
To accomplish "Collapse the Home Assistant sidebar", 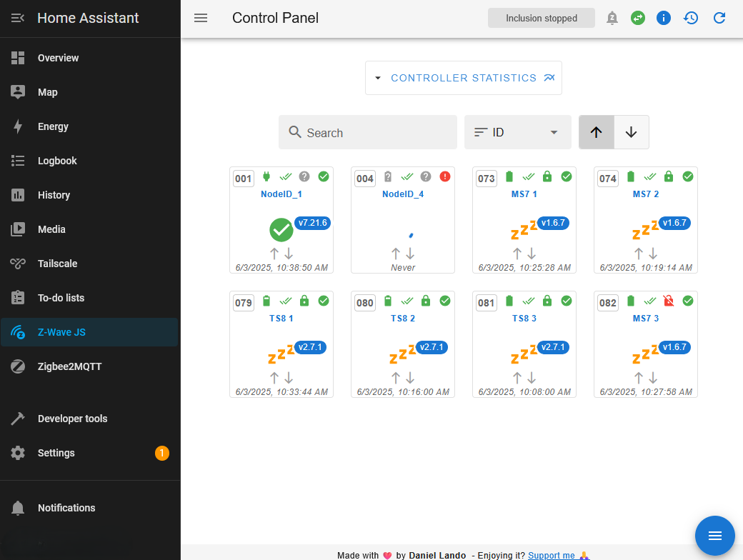I will coord(18,18).
